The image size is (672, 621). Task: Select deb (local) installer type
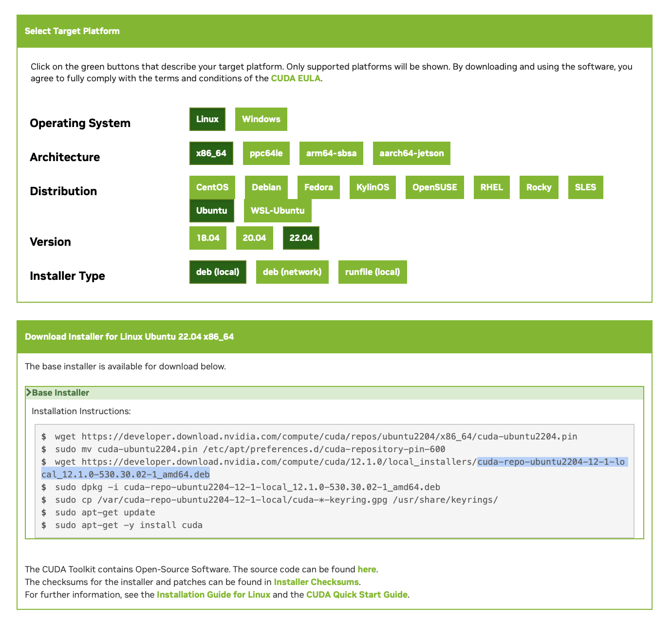[218, 272]
